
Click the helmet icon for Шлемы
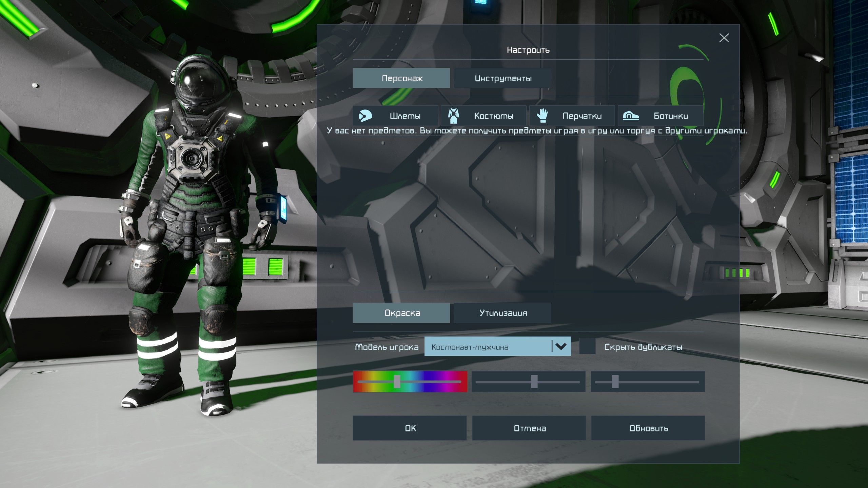tap(365, 116)
